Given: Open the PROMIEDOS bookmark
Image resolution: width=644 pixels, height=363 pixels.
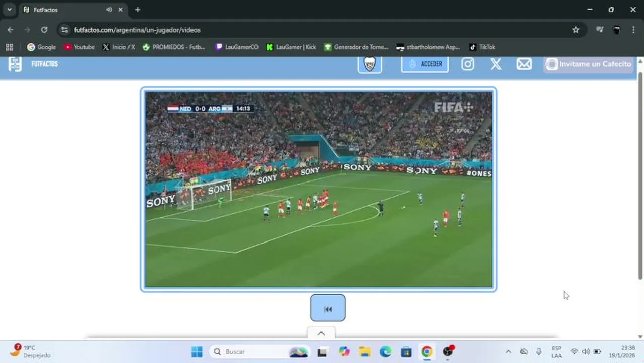Looking at the screenshot, I should point(174,47).
